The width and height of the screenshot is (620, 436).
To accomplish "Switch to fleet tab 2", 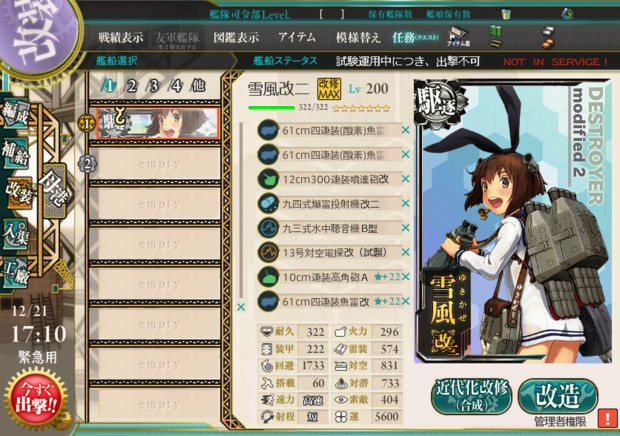I will tap(132, 86).
